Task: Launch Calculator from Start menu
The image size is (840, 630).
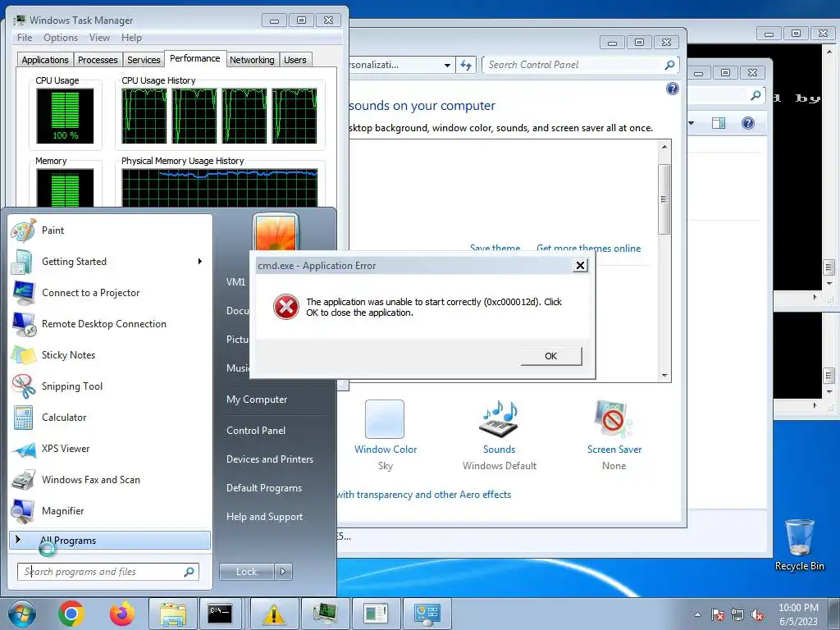Action: coord(110,418)
